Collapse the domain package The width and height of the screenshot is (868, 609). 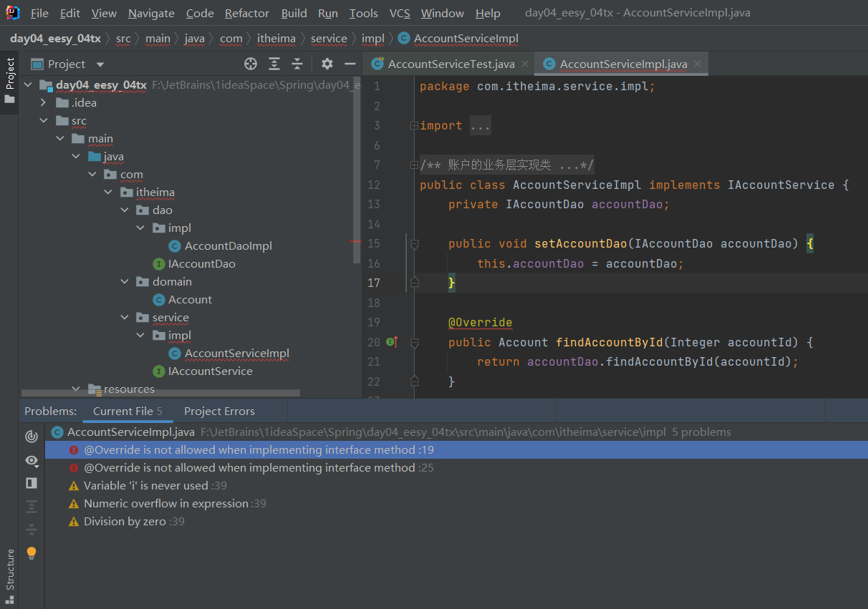pos(125,281)
